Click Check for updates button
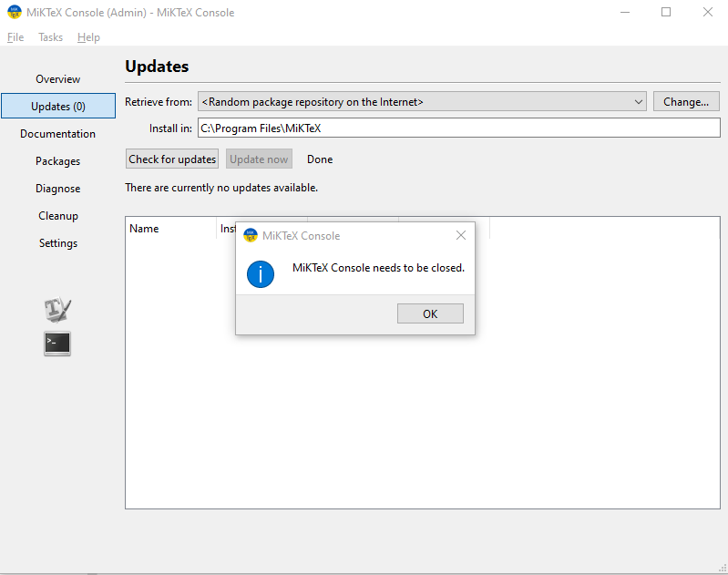Screen dimensions: 728x575 click(172, 159)
